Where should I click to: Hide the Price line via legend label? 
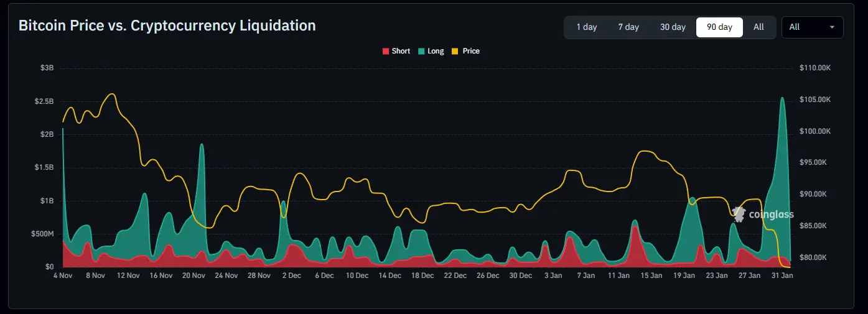click(471, 51)
